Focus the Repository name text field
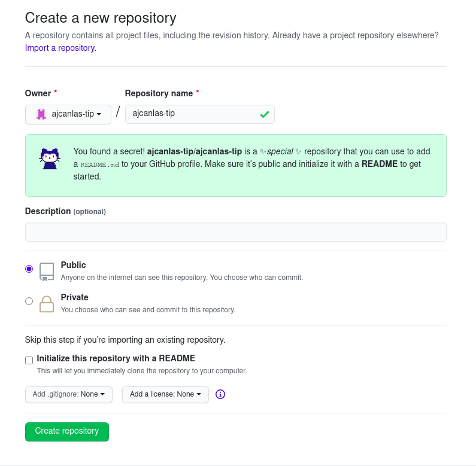476x466 pixels. coord(200,114)
